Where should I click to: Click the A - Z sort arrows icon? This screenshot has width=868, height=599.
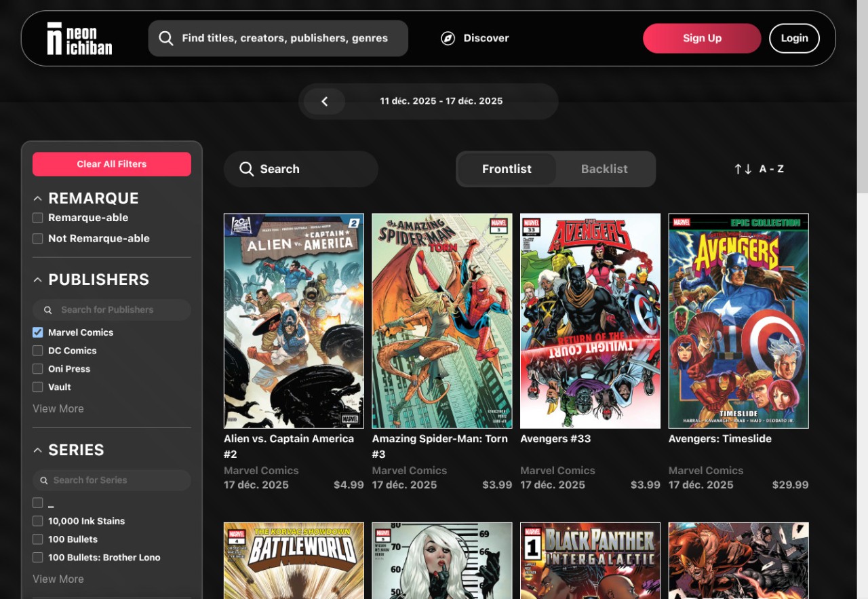(743, 169)
